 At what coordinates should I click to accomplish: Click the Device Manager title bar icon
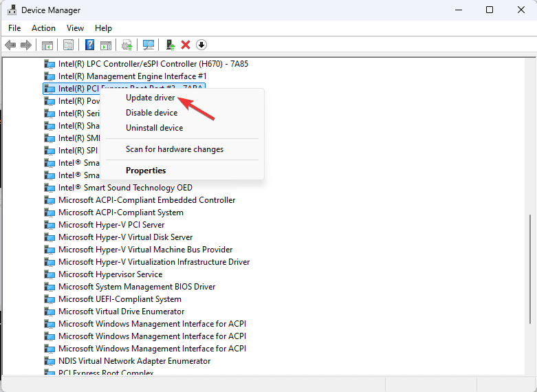[12, 10]
